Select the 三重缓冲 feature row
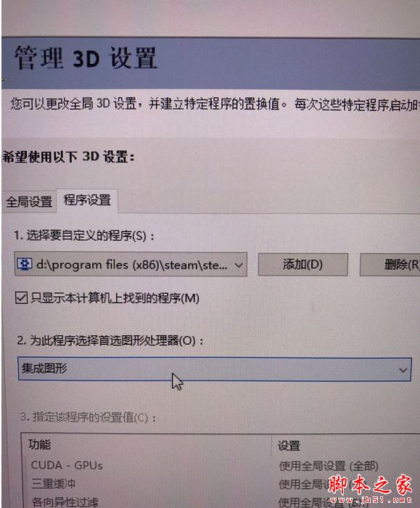Viewport: 420px width, 508px height. point(54,484)
